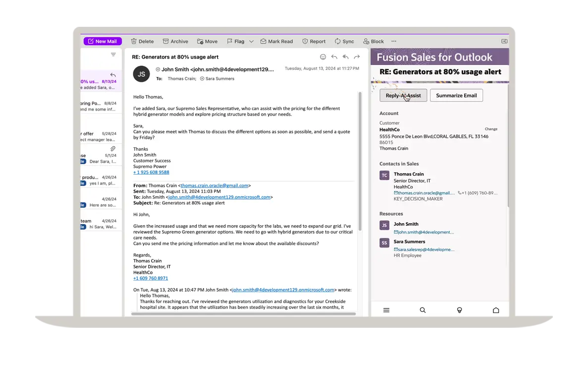Delete the open email
The width and height of the screenshot is (588, 368).
(x=142, y=42)
